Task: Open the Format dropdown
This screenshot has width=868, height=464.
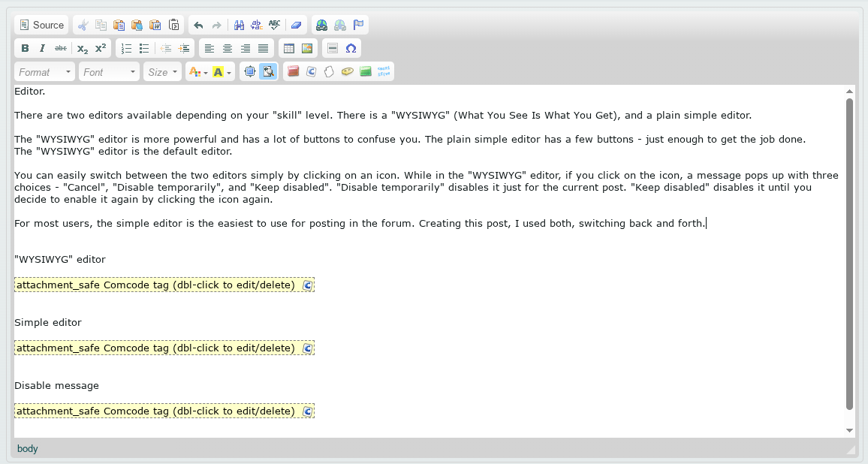Action: [45, 72]
